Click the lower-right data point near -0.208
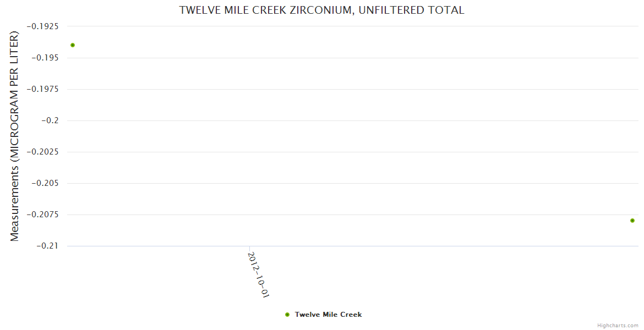Screen dimensions: 644x330 pyautogui.click(x=632, y=221)
